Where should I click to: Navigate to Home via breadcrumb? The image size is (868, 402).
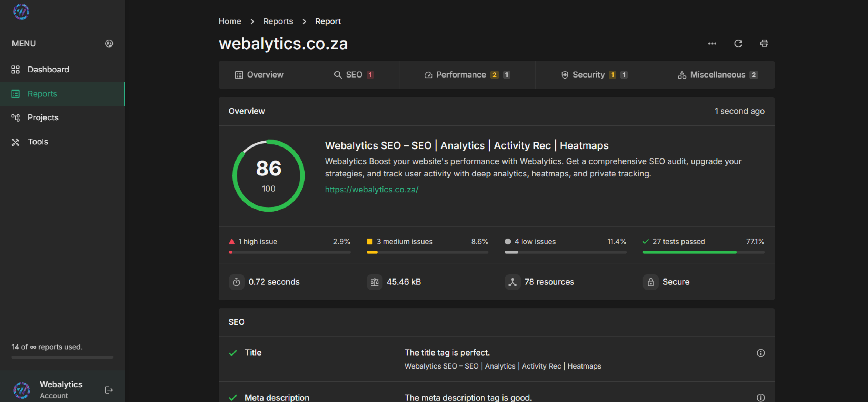coord(229,21)
